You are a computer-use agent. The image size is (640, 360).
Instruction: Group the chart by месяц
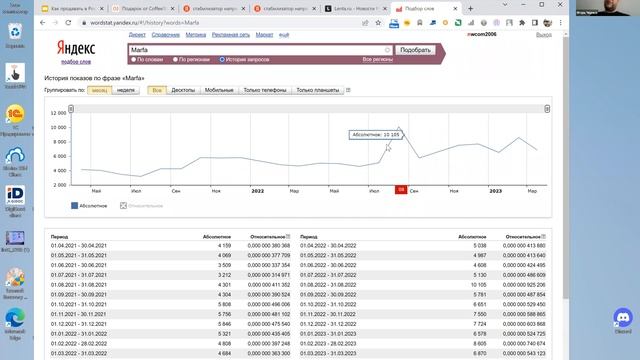click(99, 90)
